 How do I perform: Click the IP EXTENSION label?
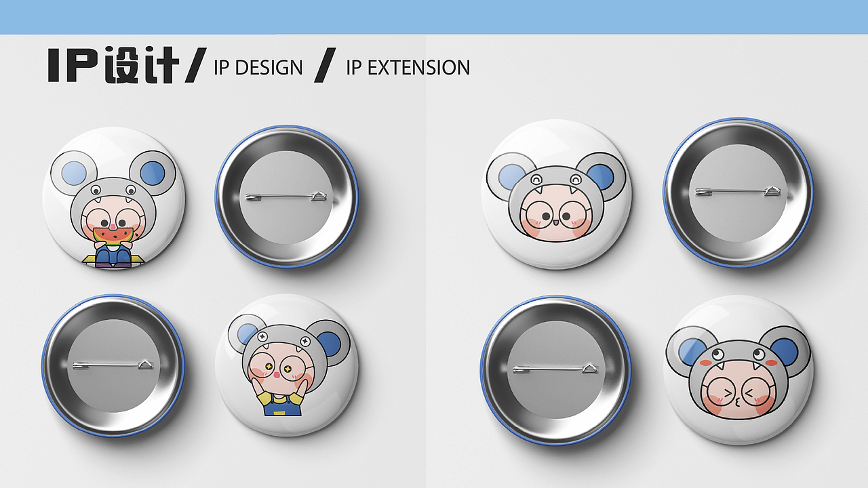pyautogui.click(x=408, y=68)
